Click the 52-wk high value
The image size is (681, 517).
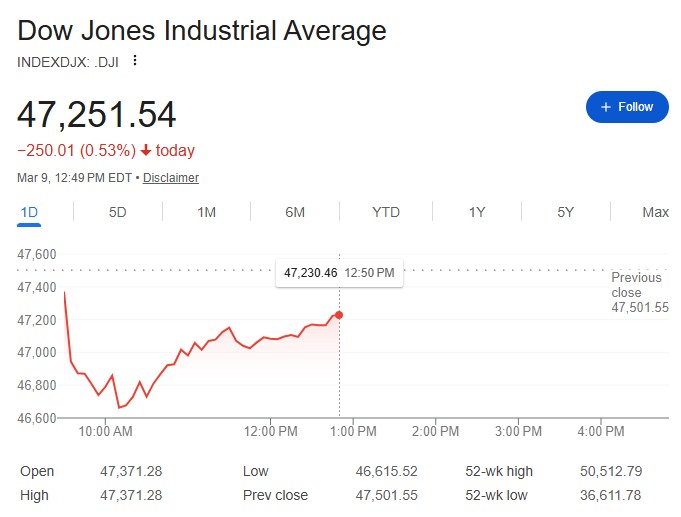click(x=609, y=471)
